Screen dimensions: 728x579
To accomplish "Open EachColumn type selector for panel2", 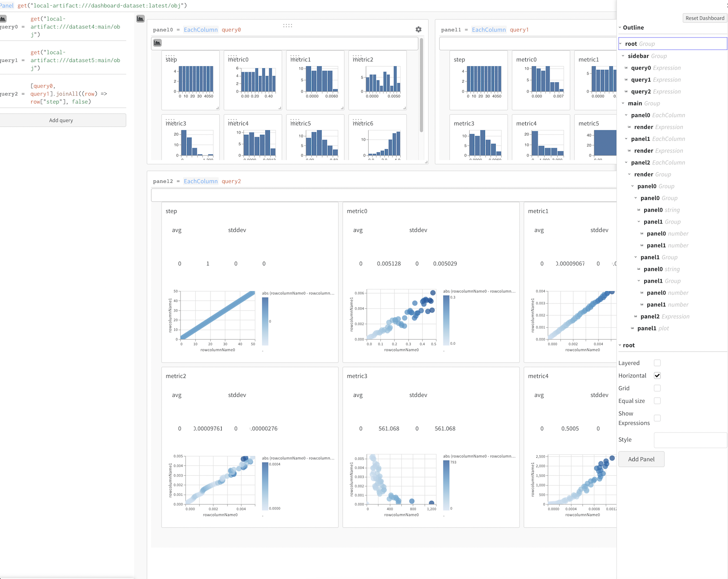I will [x=201, y=181].
